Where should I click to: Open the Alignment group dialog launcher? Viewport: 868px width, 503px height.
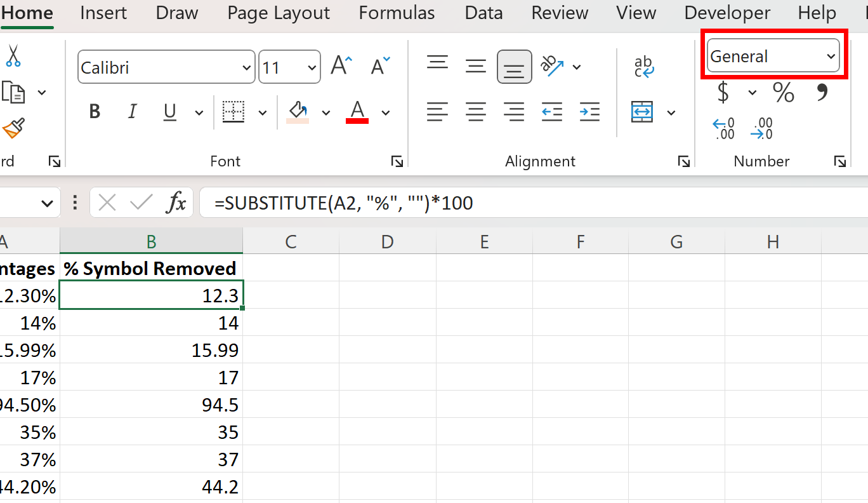pyautogui.click(x=683, y=161)
